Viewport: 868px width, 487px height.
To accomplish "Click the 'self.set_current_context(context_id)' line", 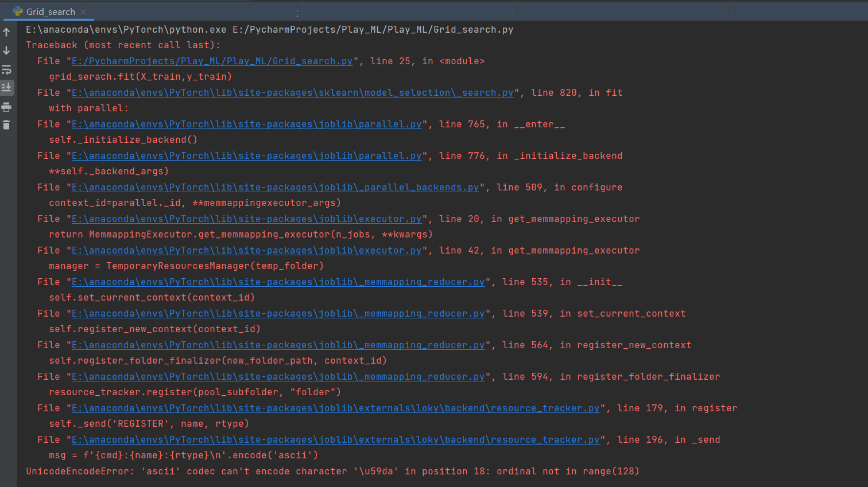I will pos(152,298).
